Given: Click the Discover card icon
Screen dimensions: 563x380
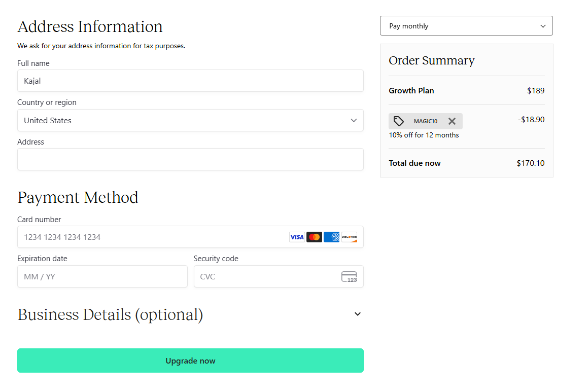Looking at the screenshot, I should [x=349, y=237].
